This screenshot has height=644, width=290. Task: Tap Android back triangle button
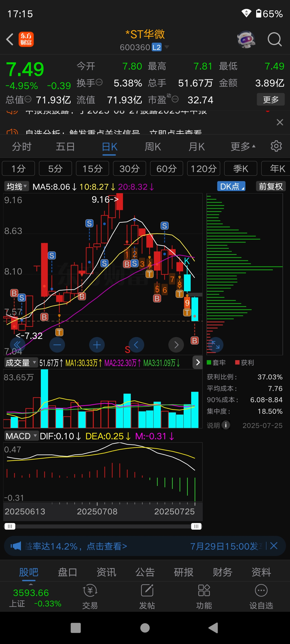pos(214,628)
